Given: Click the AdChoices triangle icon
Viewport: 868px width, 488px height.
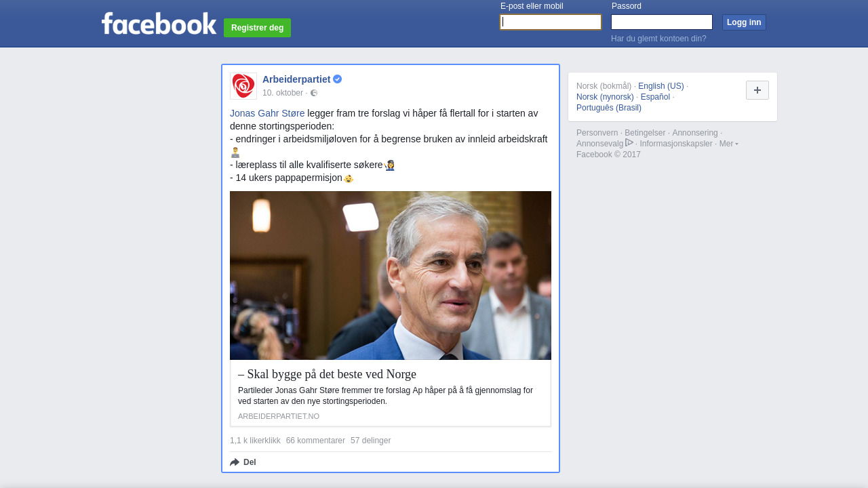Looking at the screenshot, I should (629, 143).
